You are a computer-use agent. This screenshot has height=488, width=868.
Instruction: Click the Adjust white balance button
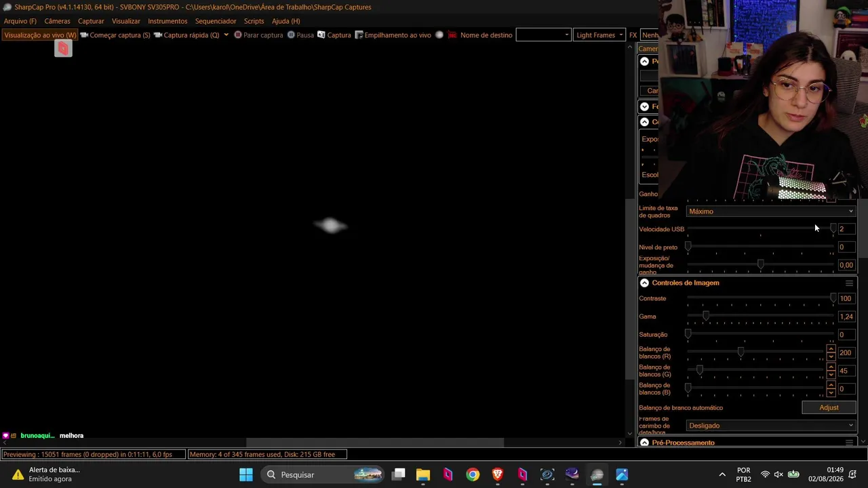[x=829, y=407]
